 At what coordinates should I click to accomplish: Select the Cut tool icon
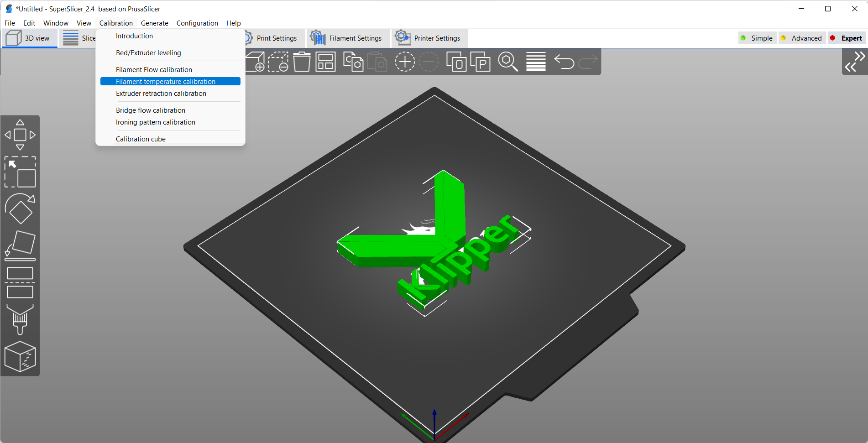coord(20,283)
